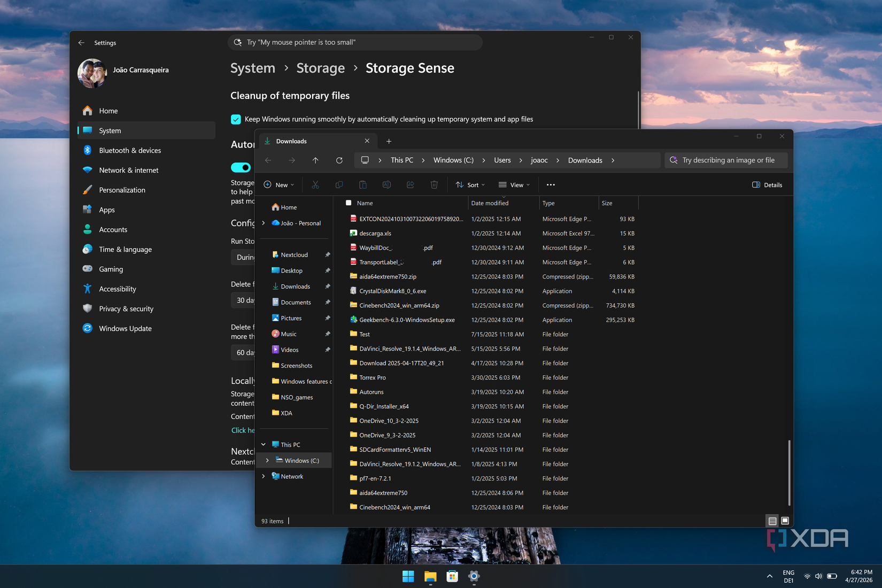Click the Share icon in toolbar
The width and height of the screenshot is (882, 588).
point(411,185)
